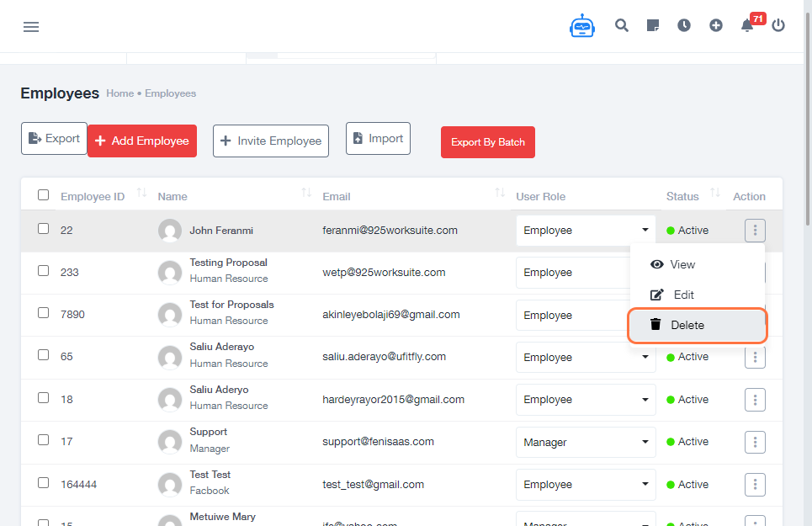The width and height of the screenshot is (812, 526).
Task: Click the plus circle quick-add icon
Action: [x=716, y=25]
